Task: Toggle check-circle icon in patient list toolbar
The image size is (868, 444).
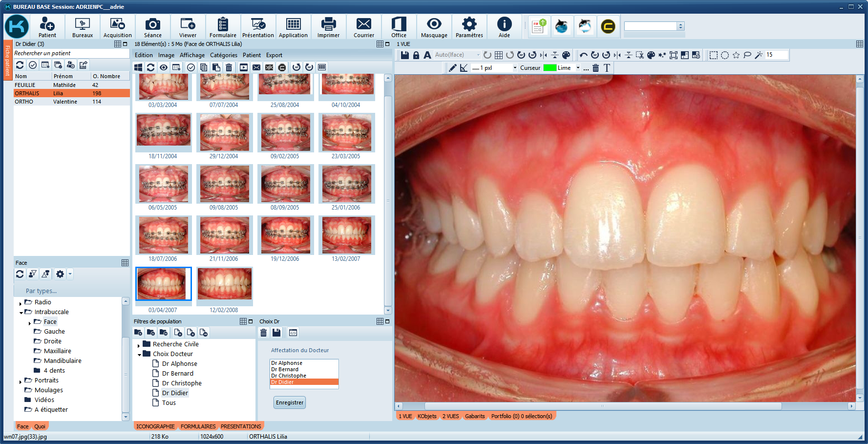Action: pos(33,65)
